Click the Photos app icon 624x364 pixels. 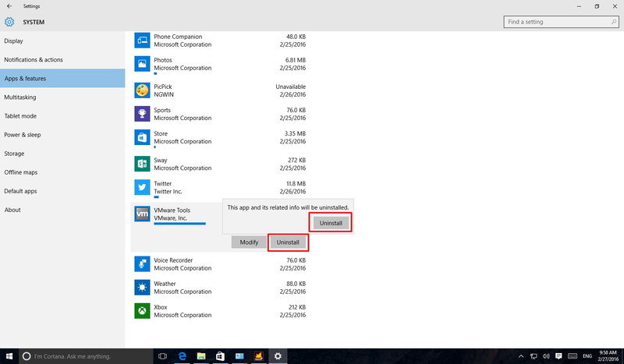tap(142, 64)
